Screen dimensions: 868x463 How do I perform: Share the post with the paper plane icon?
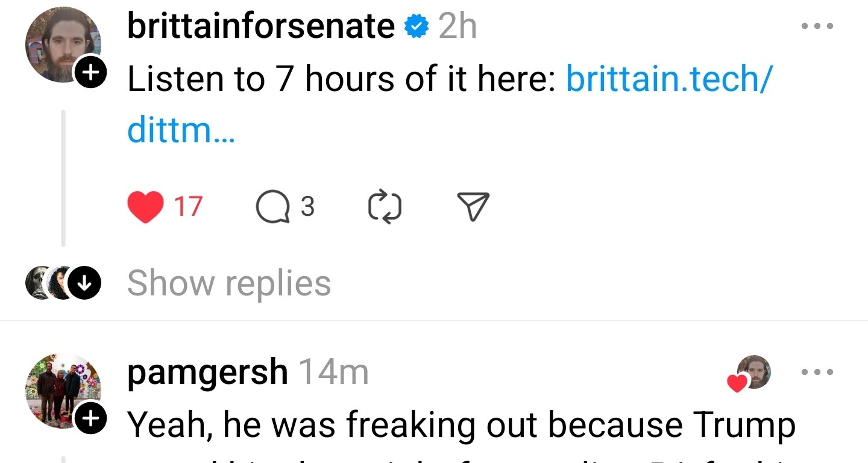coord(473,207)
